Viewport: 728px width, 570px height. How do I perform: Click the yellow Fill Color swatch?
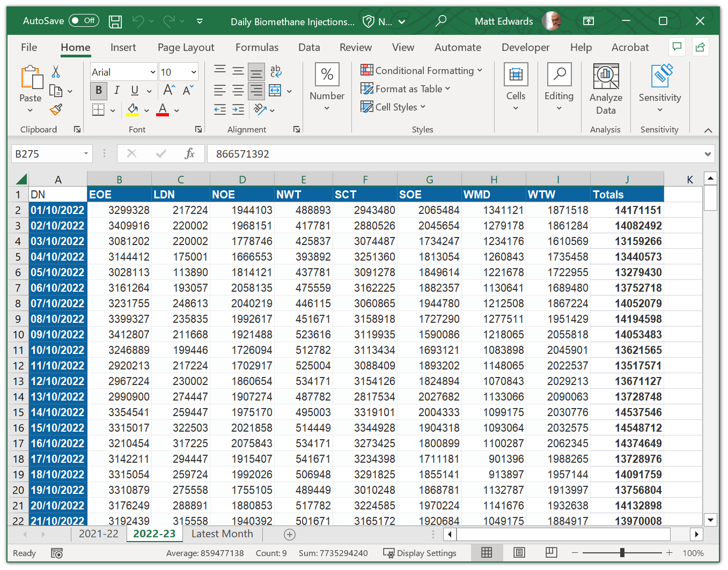pyautogui.click(x=133, y=110)
